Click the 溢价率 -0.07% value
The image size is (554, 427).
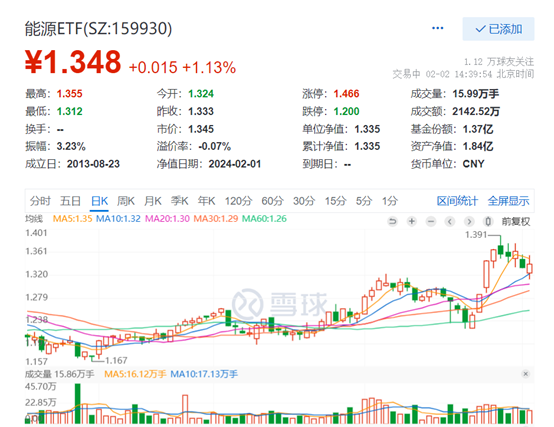214,146
